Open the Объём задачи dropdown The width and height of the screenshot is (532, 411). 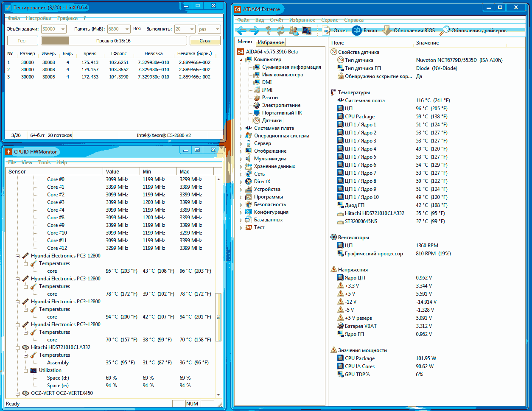[63, 29]
